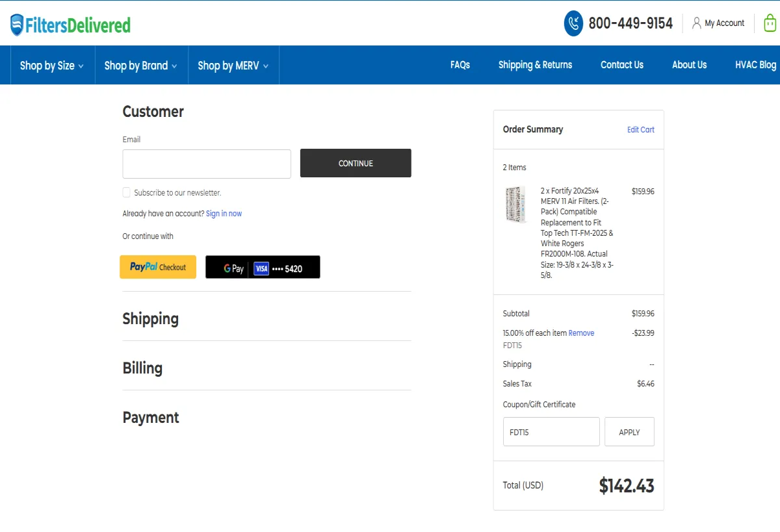Viewport: 780px width, 532px height.
Task: Enable the Subscribe to our newsletter checkbox
Action: [126, 192]
